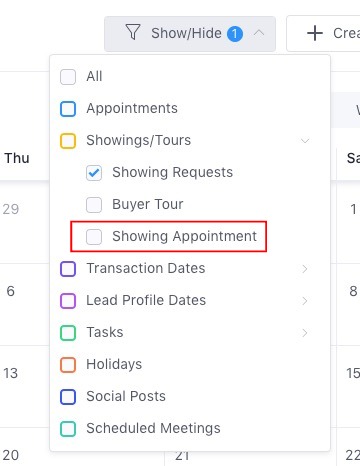This screenshot has width=360, height=466.
Task: Click the funnel filter icon
Action: coord(133,32)
